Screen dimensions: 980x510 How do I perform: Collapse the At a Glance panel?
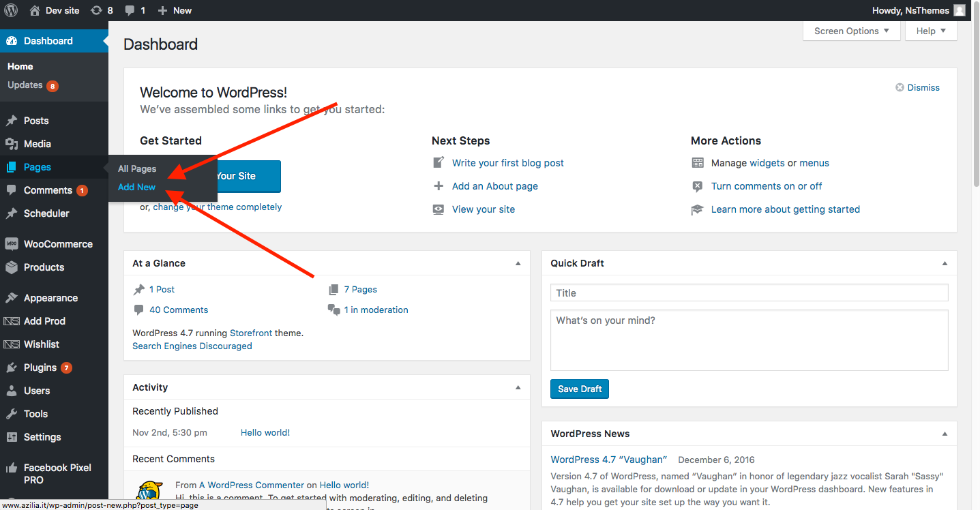pyautogui.click(x=518, y=263)
